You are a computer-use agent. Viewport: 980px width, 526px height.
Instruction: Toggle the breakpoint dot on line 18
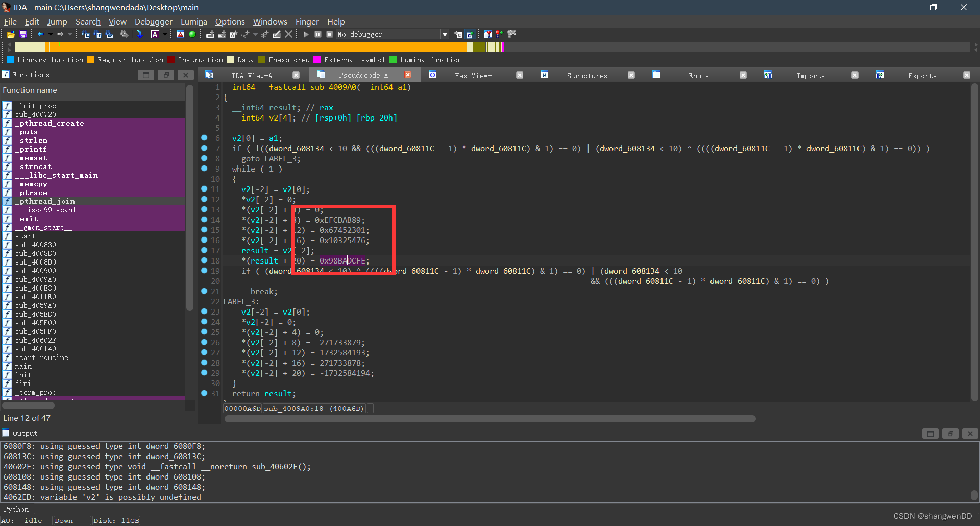(x=204, y=260)
